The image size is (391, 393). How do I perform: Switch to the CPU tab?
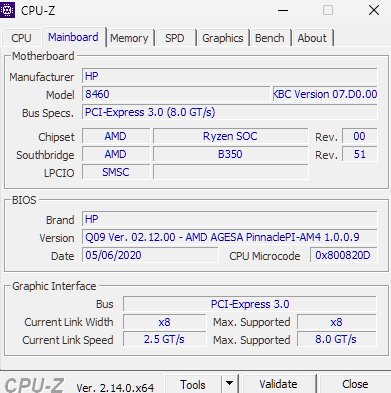(x=21, y=38)
